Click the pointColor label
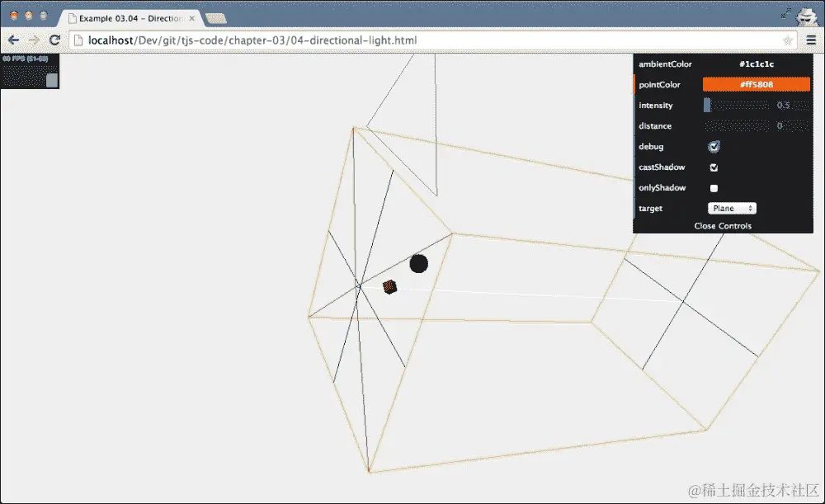The width and height of the screenshot is (825, 504). tap(659, 85)
